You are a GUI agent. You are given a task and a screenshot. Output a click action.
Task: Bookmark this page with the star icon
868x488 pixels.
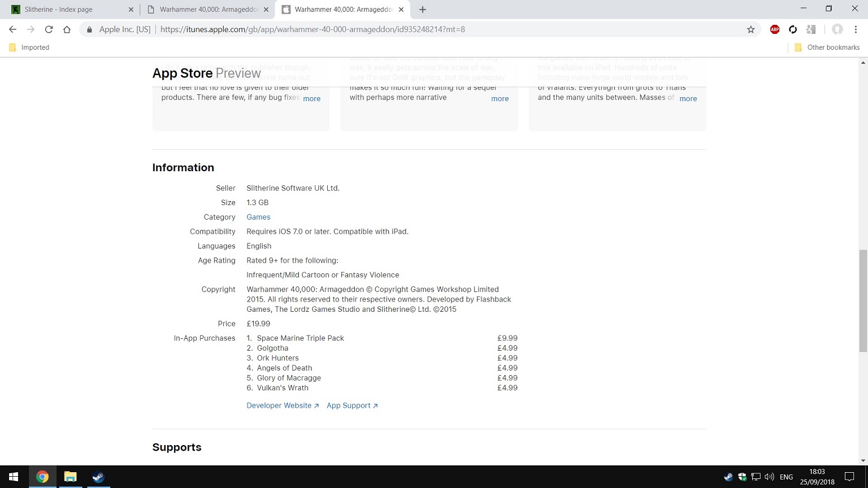click(x=750, y=29)
